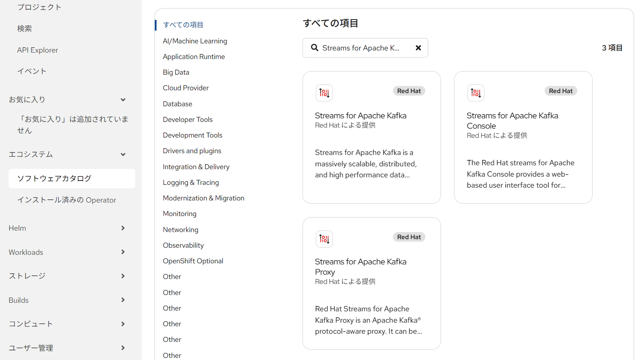The height and width of the screenshot is (360, 644).
Task: Click the Streams for Apache Kafka Proxy logo
Action: coord(324,239)
